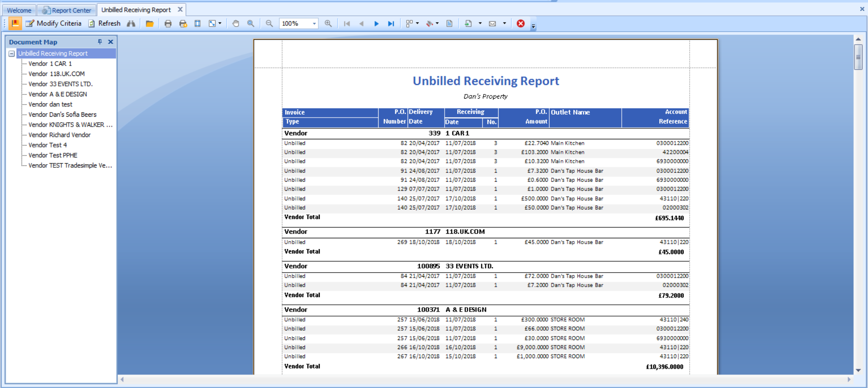The height and width of the screenshot is (388, 868).
Task: Switch to the Report Center tab
Action: click(67, 10)
